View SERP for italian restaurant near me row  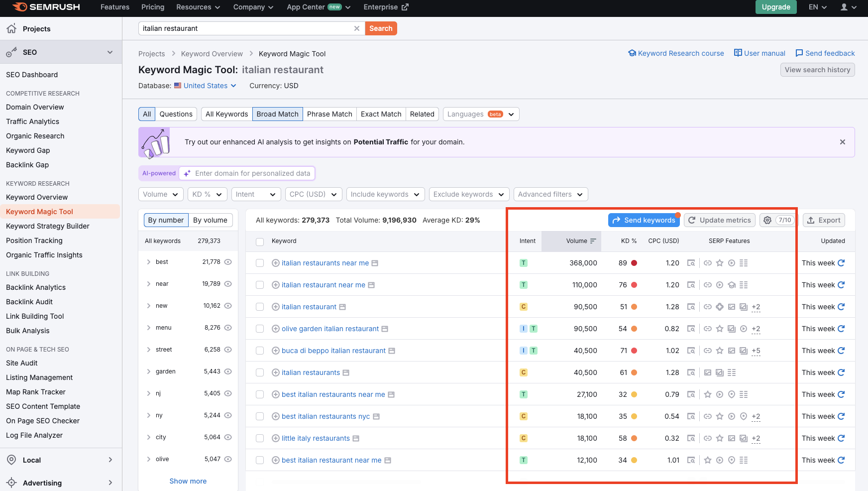(691, 285)
